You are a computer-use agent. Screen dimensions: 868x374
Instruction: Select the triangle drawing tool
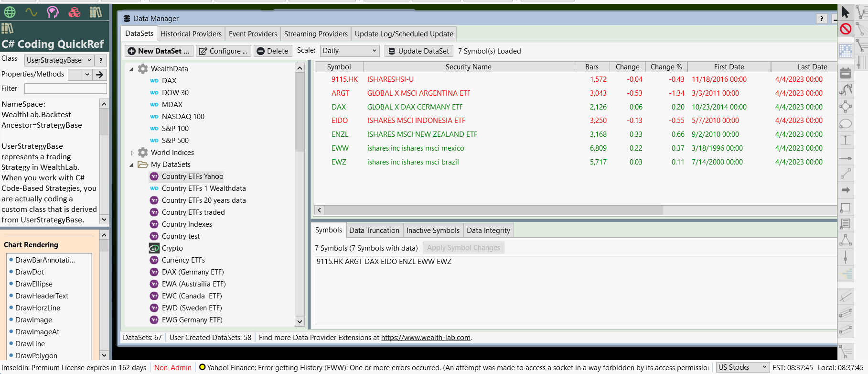(846, 240)
